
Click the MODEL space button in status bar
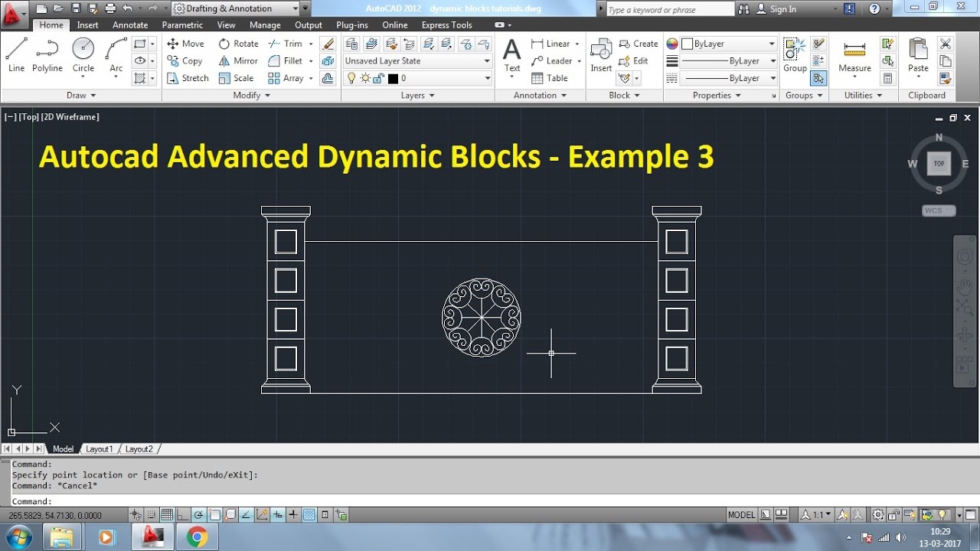pos(741,515)
